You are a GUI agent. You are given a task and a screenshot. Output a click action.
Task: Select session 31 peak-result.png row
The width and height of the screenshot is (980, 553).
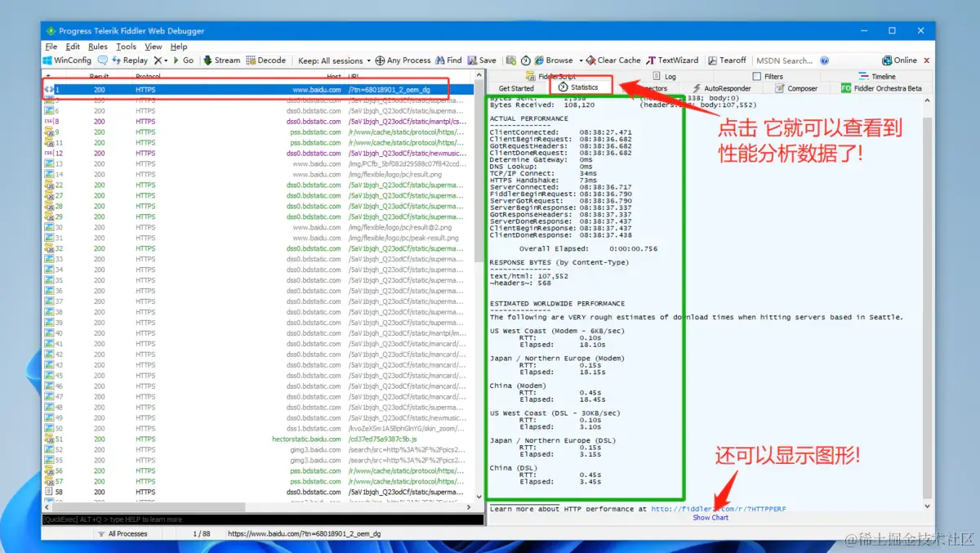coord(257,238)
